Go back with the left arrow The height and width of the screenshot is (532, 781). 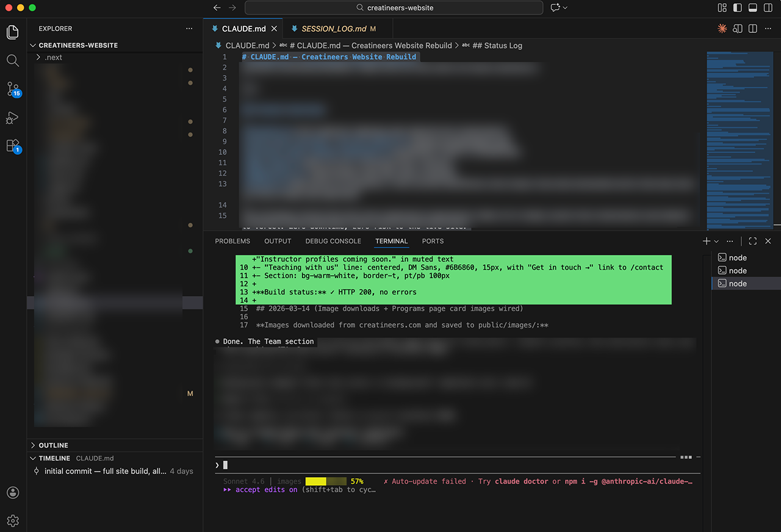coord(217,8)
